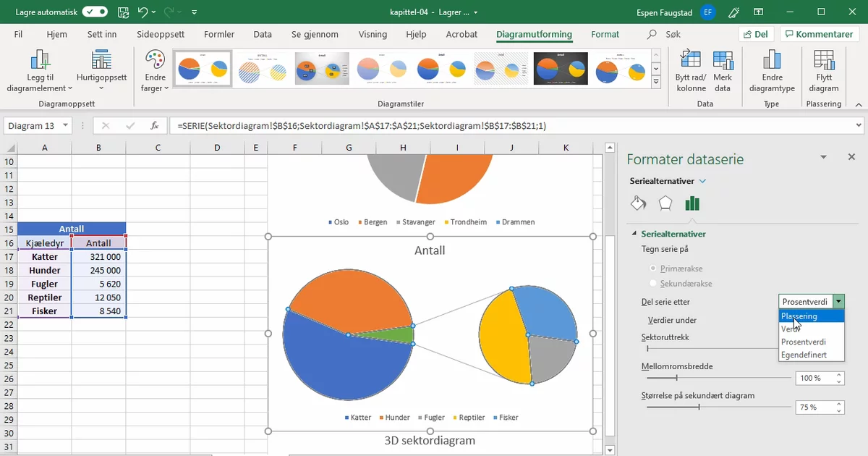Screen dimensions: 868x456
Task: Switch to the Data ribbon tab
Action: pyautogui.click(x=263, y=34)
